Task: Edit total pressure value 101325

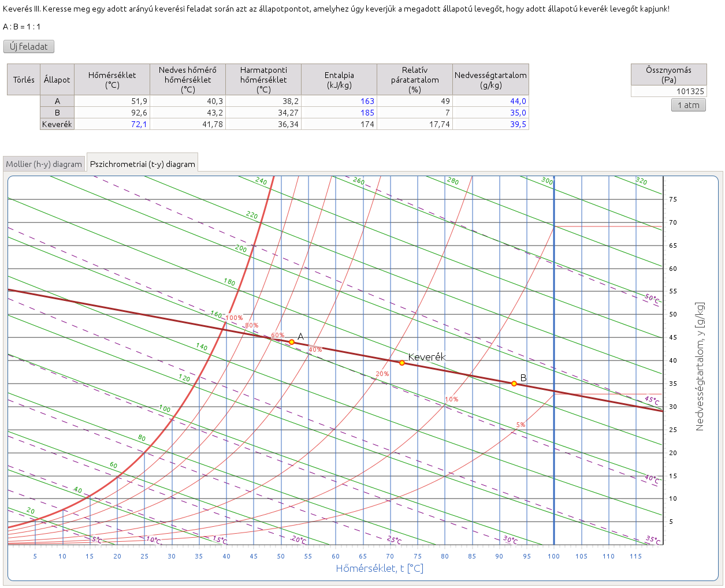Action: [x=668, y=91]
